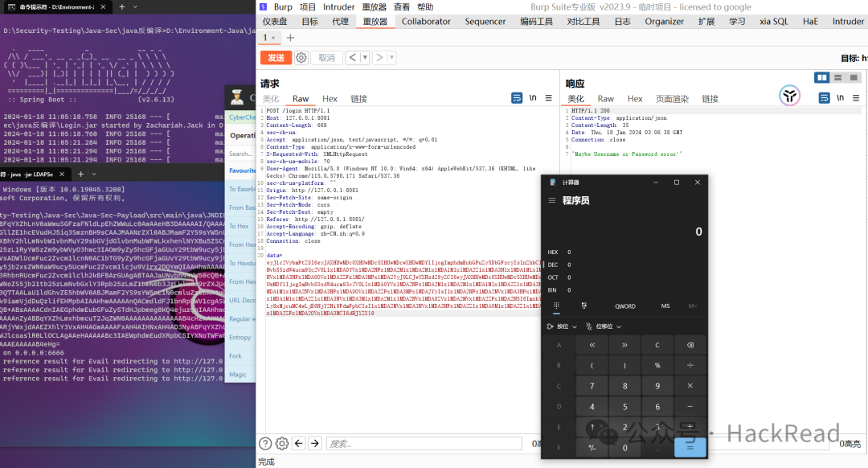Toggle QWORD word size in calculator
868x468 pixels.
(625, 306)
